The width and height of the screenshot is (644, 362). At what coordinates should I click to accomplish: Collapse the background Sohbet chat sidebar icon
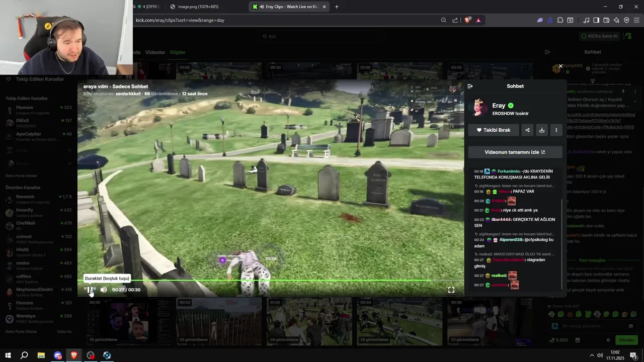point(547,52)
